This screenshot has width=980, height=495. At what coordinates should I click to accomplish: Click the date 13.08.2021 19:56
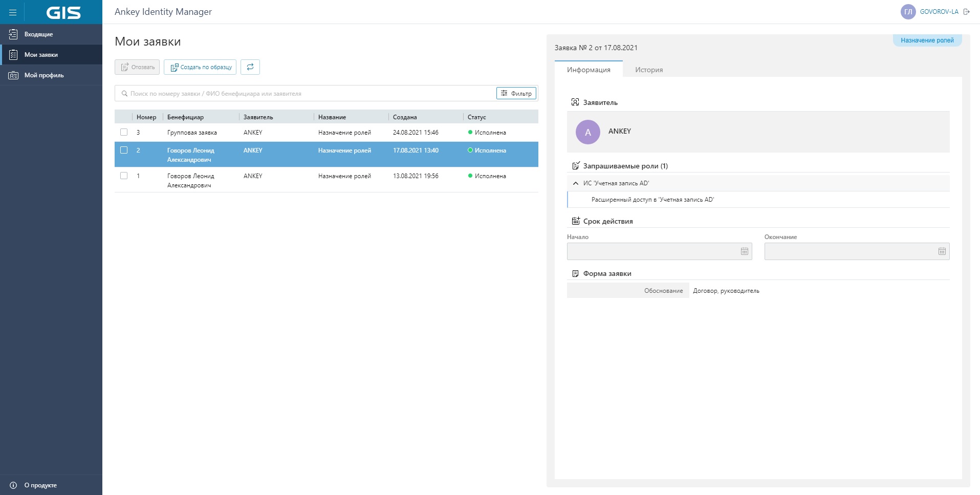pyautogui.click(x=416, y=176)
